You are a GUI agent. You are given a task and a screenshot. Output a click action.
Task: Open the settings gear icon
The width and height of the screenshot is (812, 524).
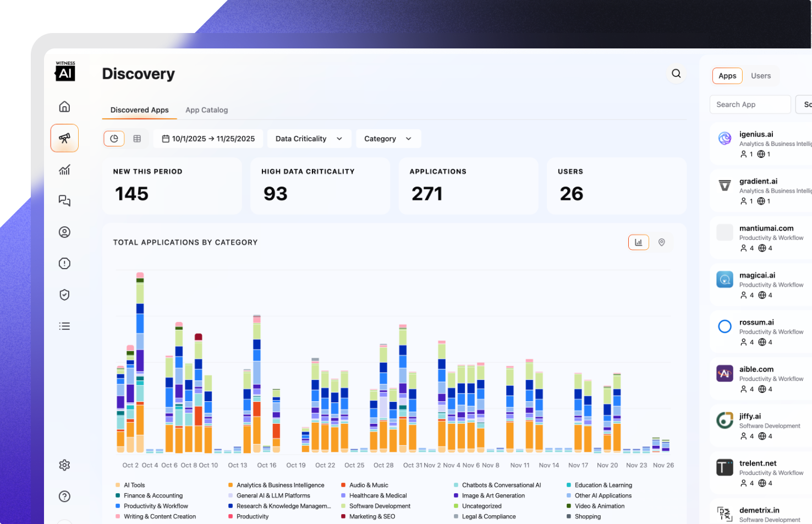[64, 465]
